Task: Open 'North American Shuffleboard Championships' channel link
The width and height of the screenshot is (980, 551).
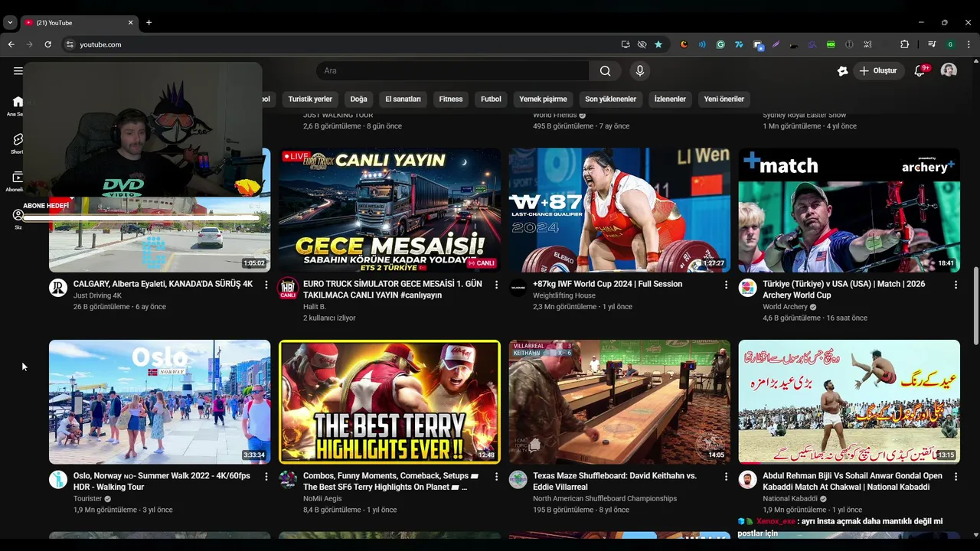Action: (x=605, y=499)
